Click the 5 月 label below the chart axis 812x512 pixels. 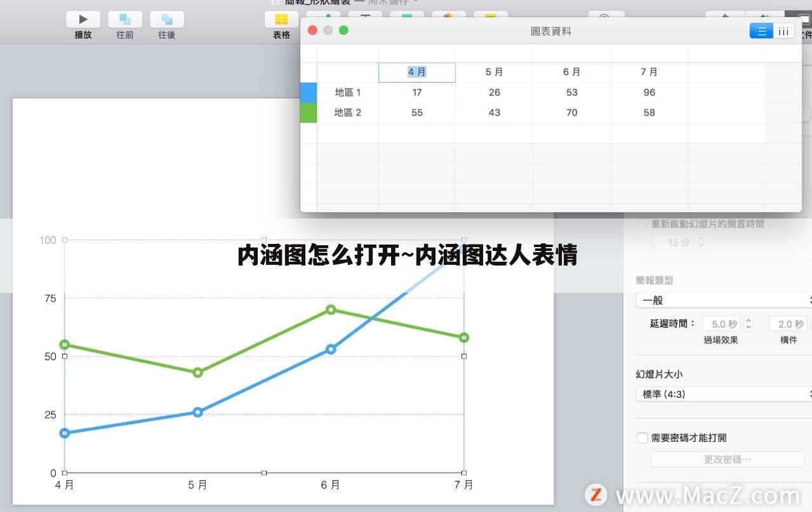click(x=197, y=485)
